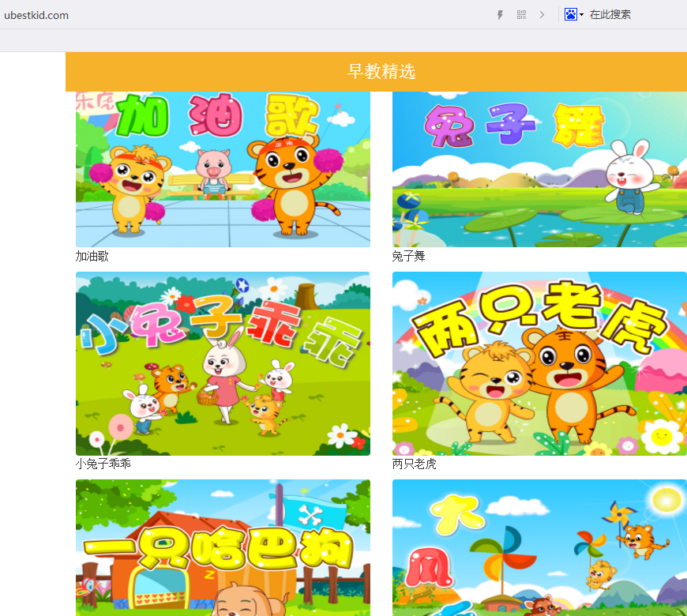Viewport: 687px width, 616px height.
Task: Open the 小兔子乖乖 video thumbnail
Action: [223, 363]
